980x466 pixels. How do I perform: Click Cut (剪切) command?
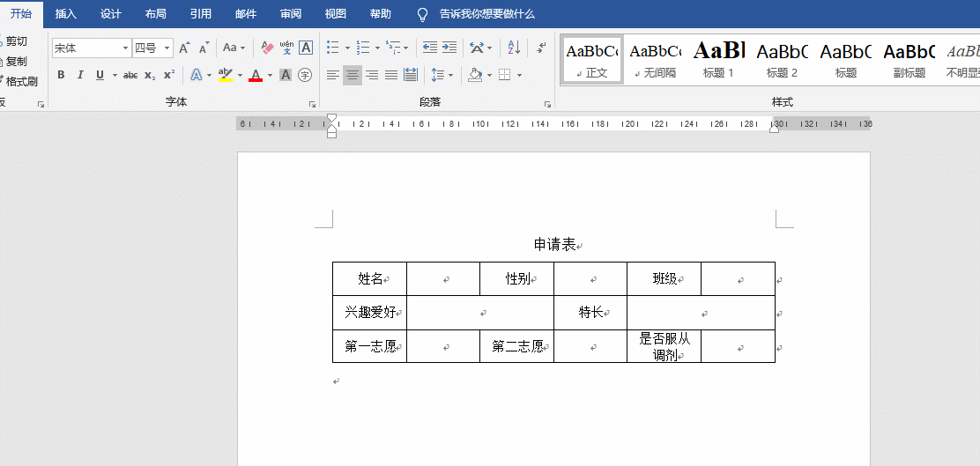tap(14, 42)
